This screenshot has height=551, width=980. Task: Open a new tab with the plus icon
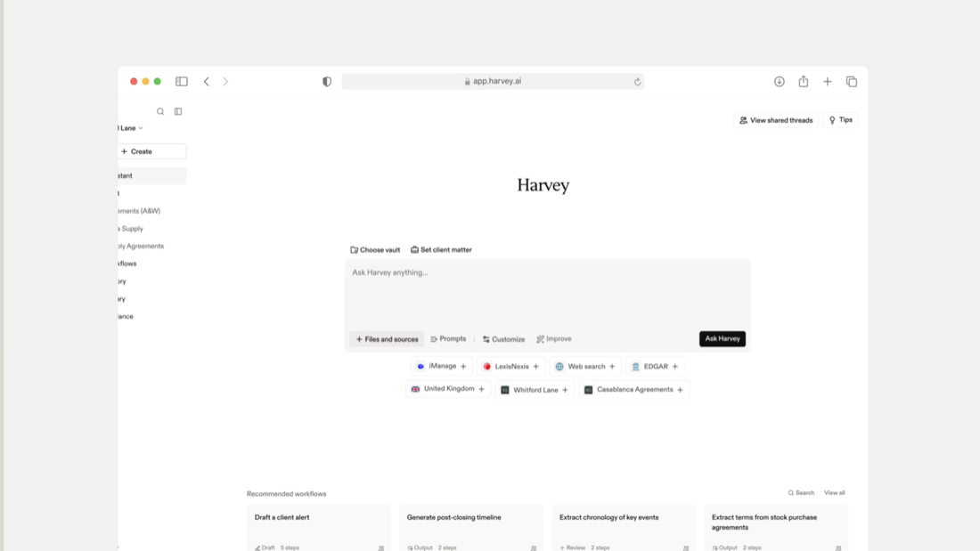point(827,81)
